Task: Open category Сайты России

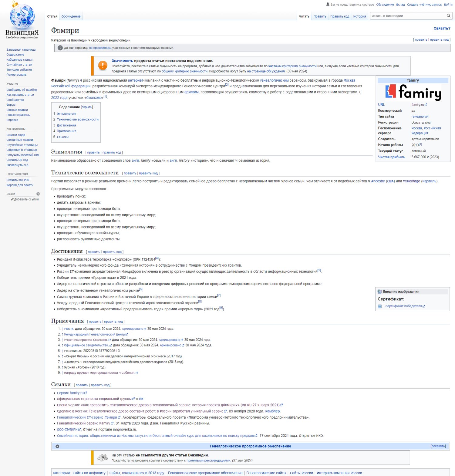Action: point(301,473)
